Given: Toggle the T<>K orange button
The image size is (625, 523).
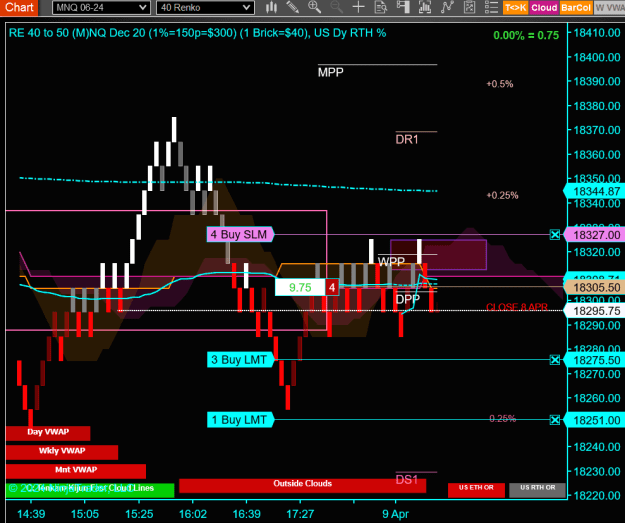Looking at the screenshot, I should [x=515, y=8].
